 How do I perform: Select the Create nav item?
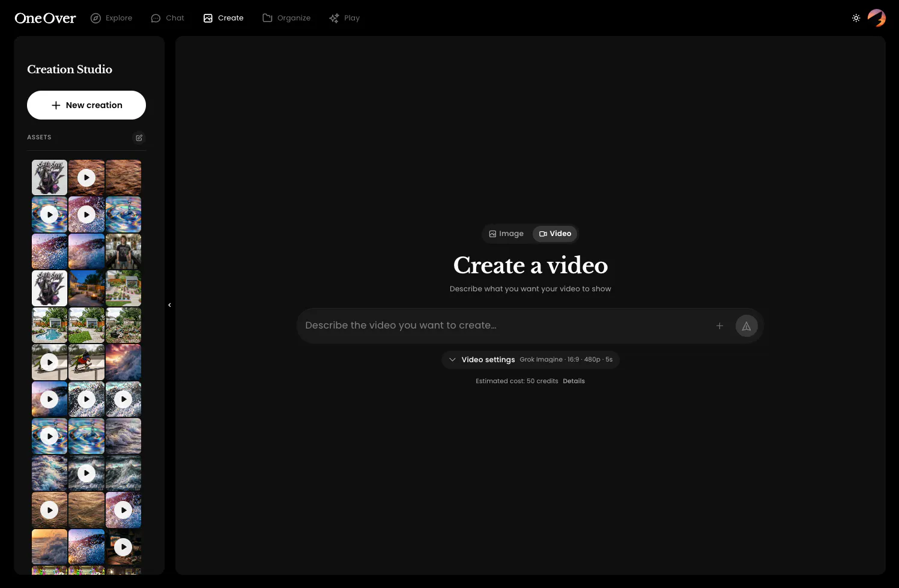[x=223, y=18]
